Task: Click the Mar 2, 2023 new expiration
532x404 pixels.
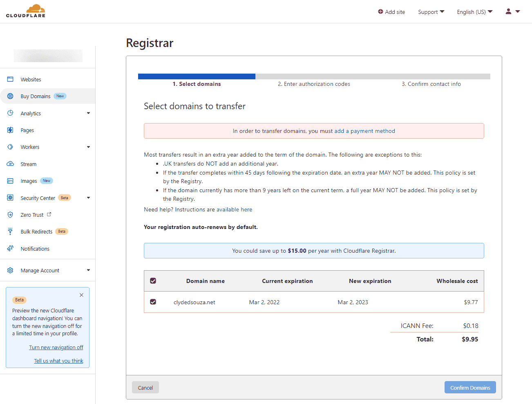Action: [x=353, y=302]
